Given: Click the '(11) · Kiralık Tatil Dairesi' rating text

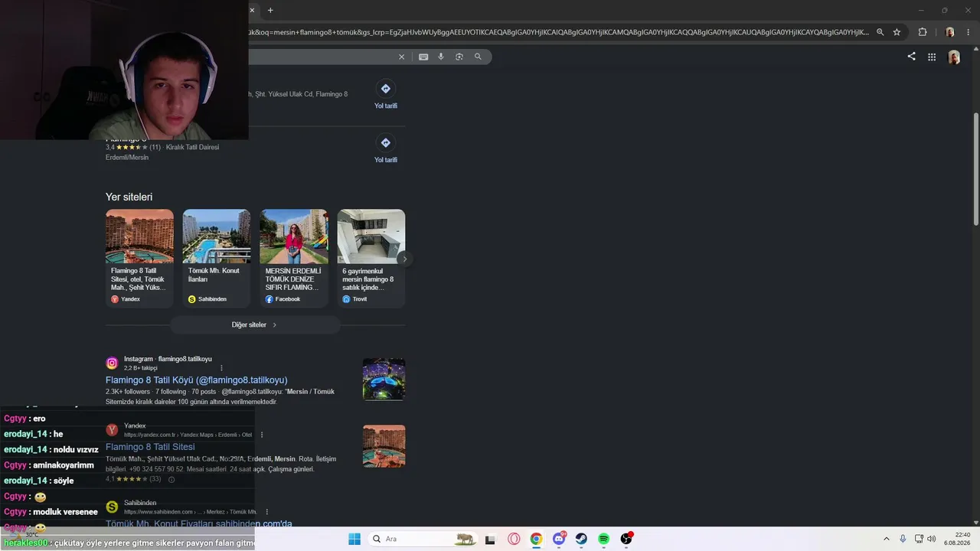Looking at the screenshot, I should (x=184, y=147).
